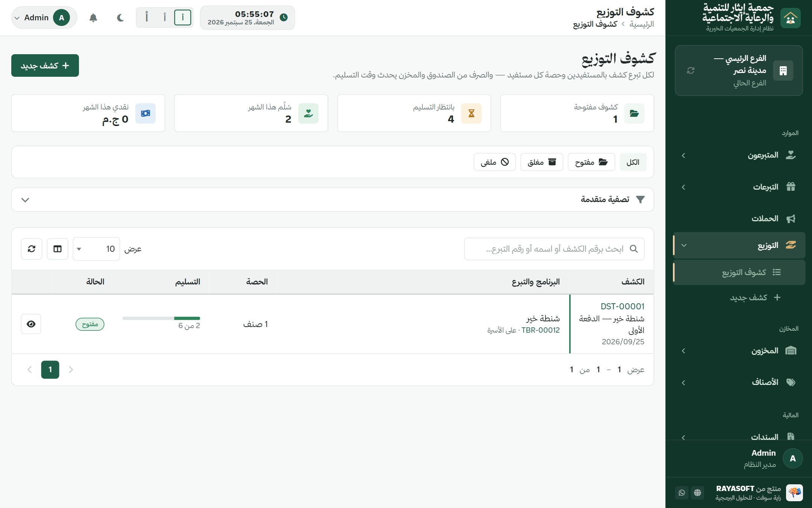Viewport: 812px width, 508px height.
Task: Click the notifications bell icon
Action: tap(93, 18)
